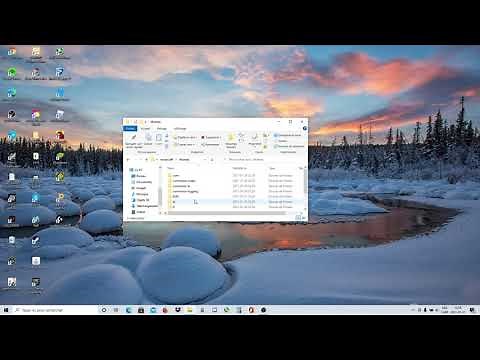
Task: Click the taskbar search box
Action: pos(55,310)
